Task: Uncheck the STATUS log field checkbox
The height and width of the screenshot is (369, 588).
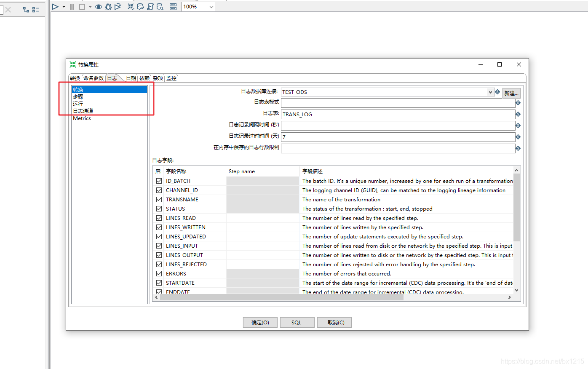Action: pyautogui.click(x=159, y=209)
